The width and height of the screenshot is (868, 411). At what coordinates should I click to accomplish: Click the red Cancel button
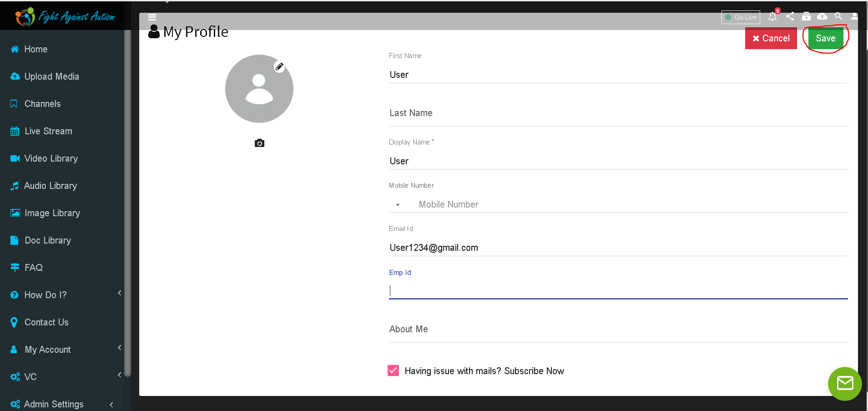(x=771, y=38)
